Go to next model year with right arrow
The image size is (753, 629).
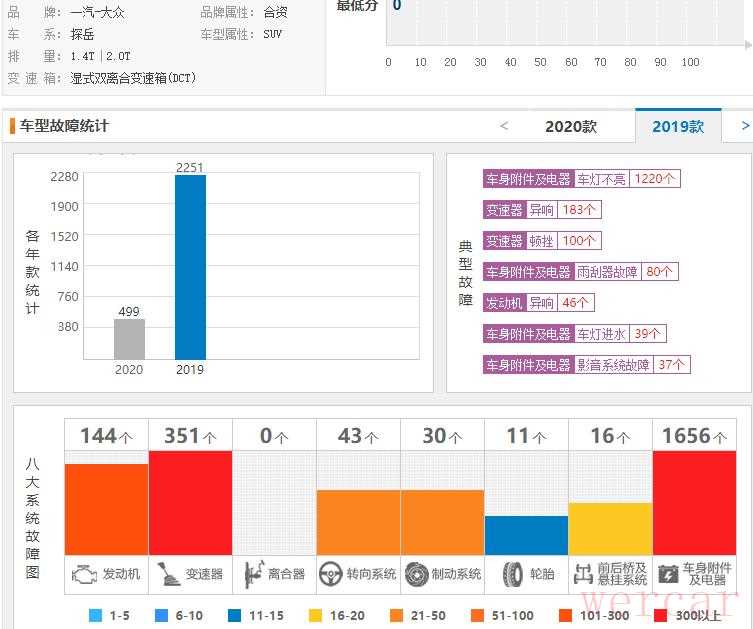(x=744, y=126)
